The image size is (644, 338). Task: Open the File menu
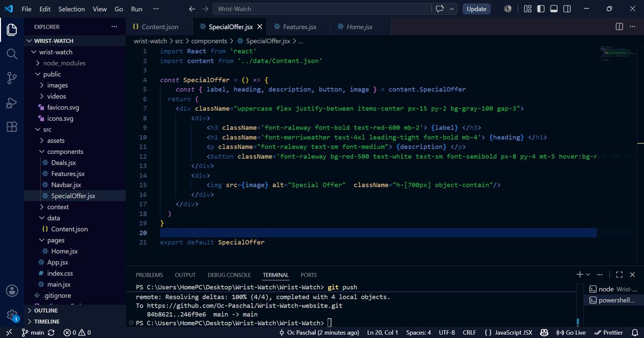[x=26, y=9]
